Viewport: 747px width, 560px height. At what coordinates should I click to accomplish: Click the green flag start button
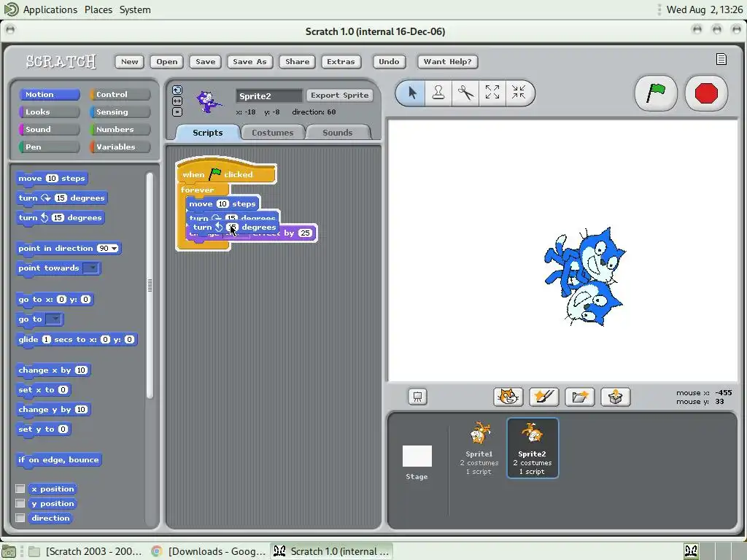(x=656, y=93)
